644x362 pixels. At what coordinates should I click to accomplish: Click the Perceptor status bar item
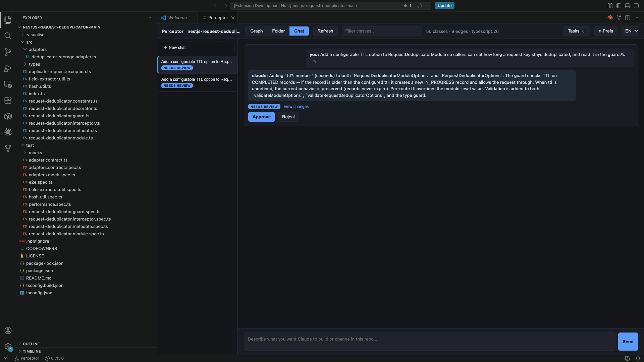(x=27, y=358)
